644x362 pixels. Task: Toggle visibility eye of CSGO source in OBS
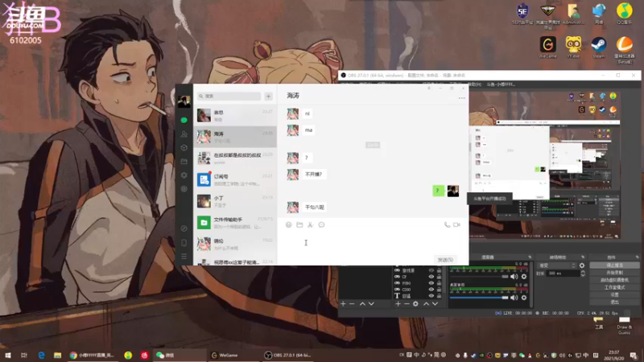[431, 290]
